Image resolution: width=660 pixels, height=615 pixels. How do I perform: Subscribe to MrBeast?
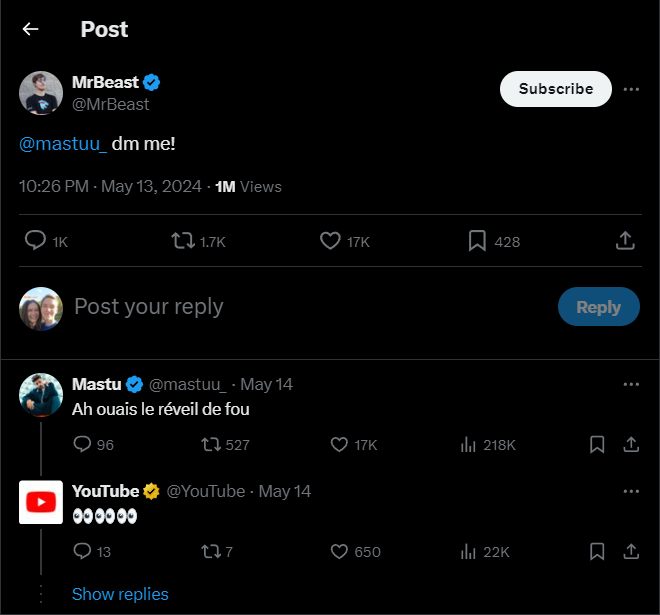(x=555, y=89)
